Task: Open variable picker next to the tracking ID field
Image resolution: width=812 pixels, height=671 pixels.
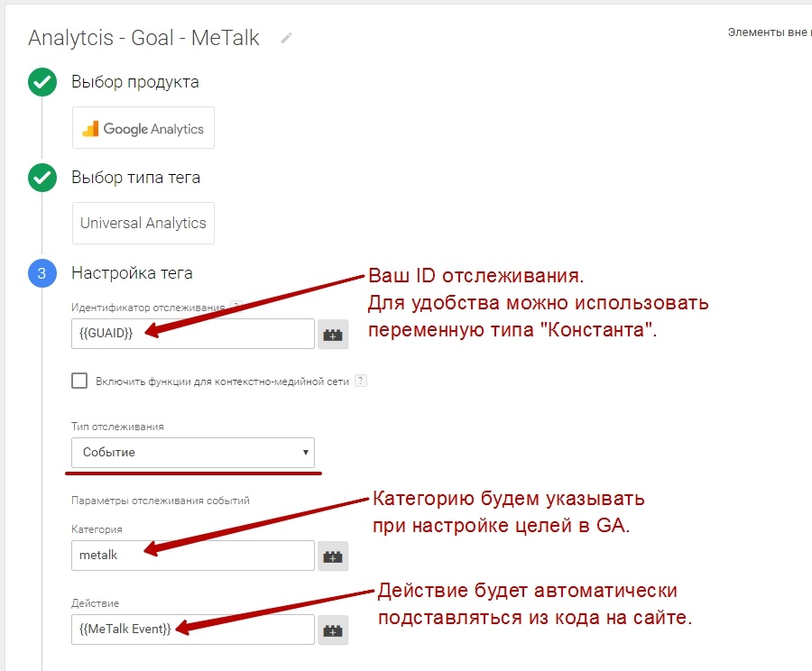Action: pos(332,335)
